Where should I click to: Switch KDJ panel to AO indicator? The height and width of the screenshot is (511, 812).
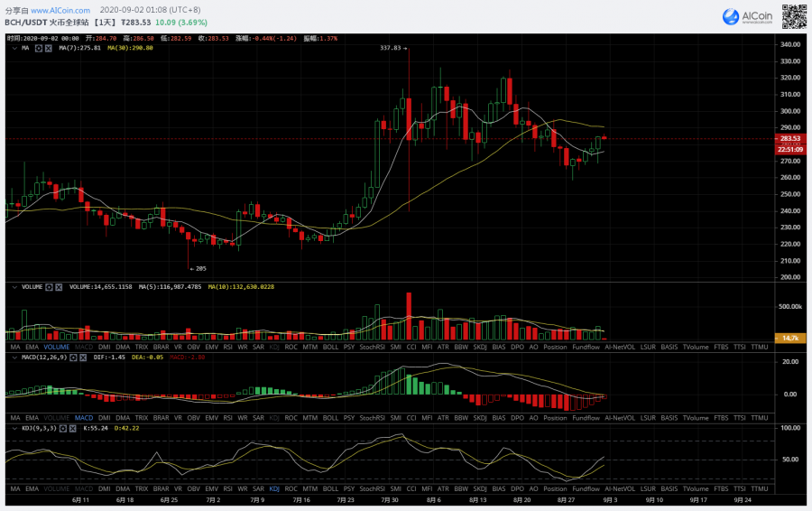533,488
